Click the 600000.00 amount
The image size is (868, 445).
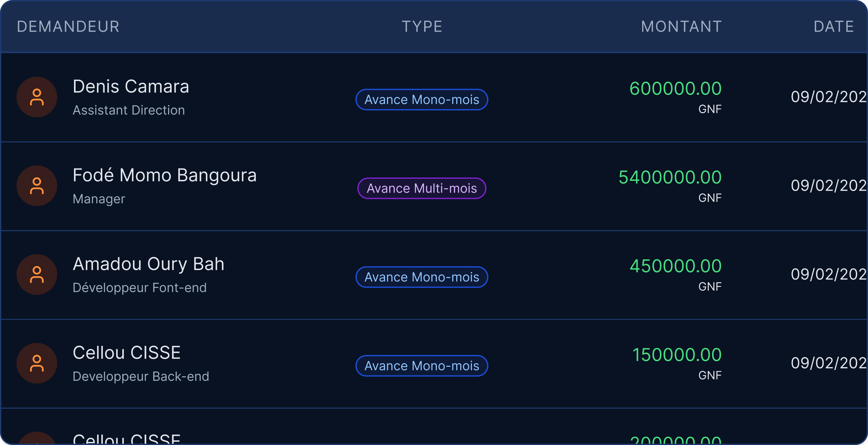(x=675, y=89)
